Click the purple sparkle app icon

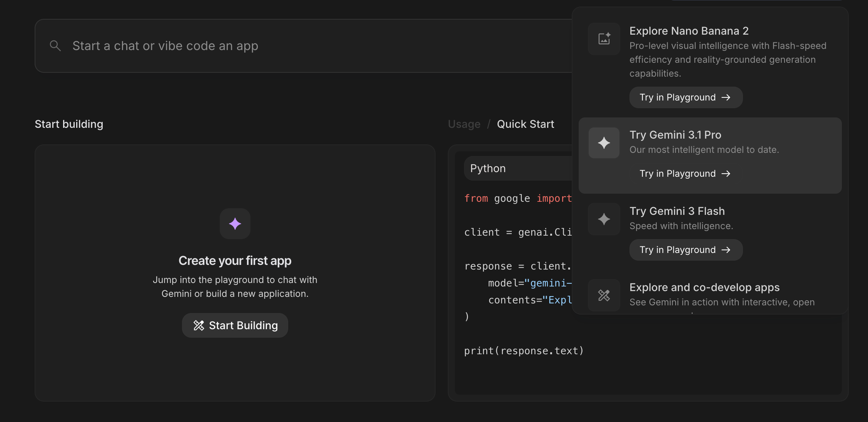235,224
